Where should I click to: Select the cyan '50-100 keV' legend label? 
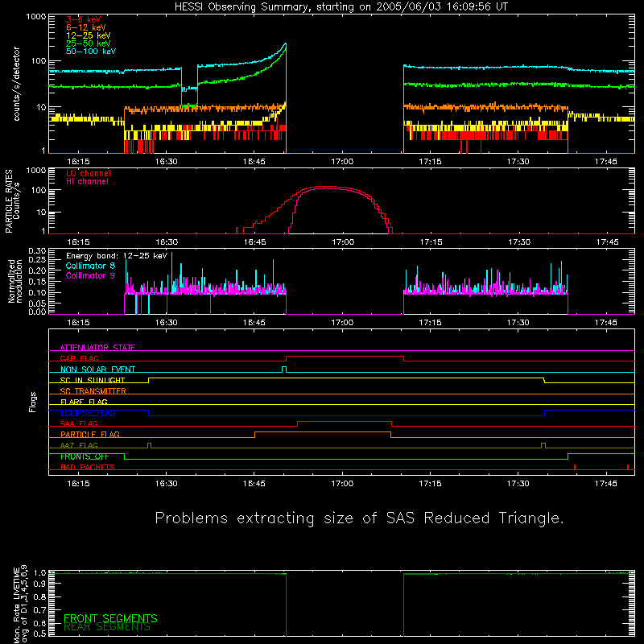click(91, 52)
